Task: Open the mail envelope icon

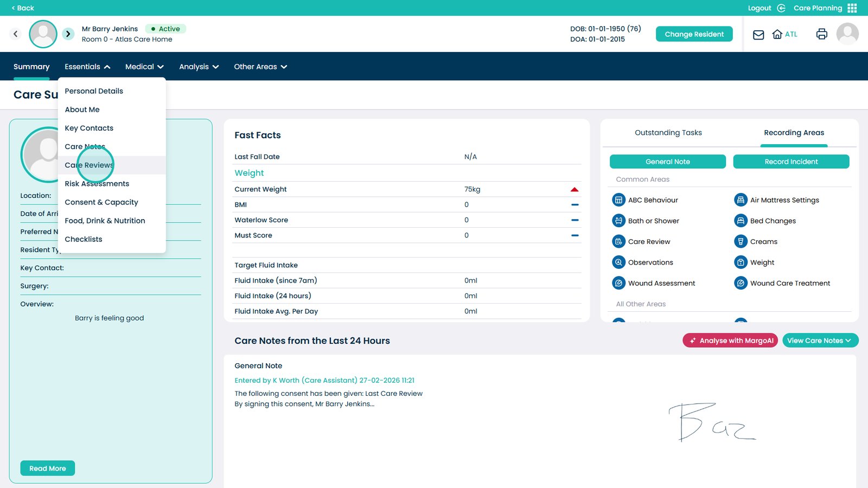Action: tap(758, 35)
